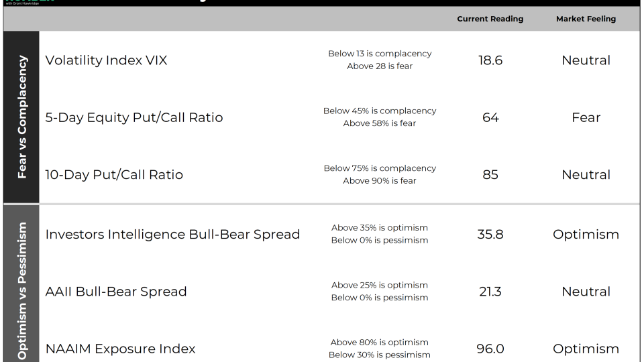Screen dimensions: 644x362
Task: Click the Volatility Index VIX row label
Action: 106,60
